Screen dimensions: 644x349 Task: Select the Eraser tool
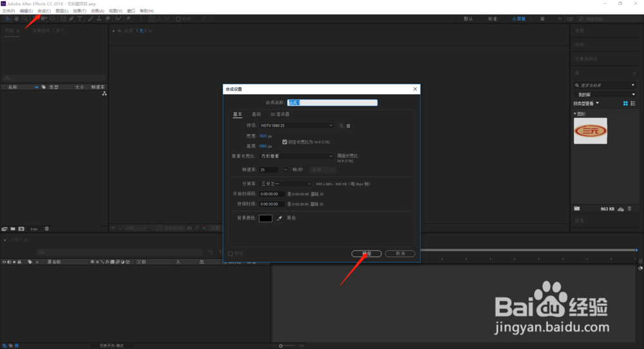[108, 19]
